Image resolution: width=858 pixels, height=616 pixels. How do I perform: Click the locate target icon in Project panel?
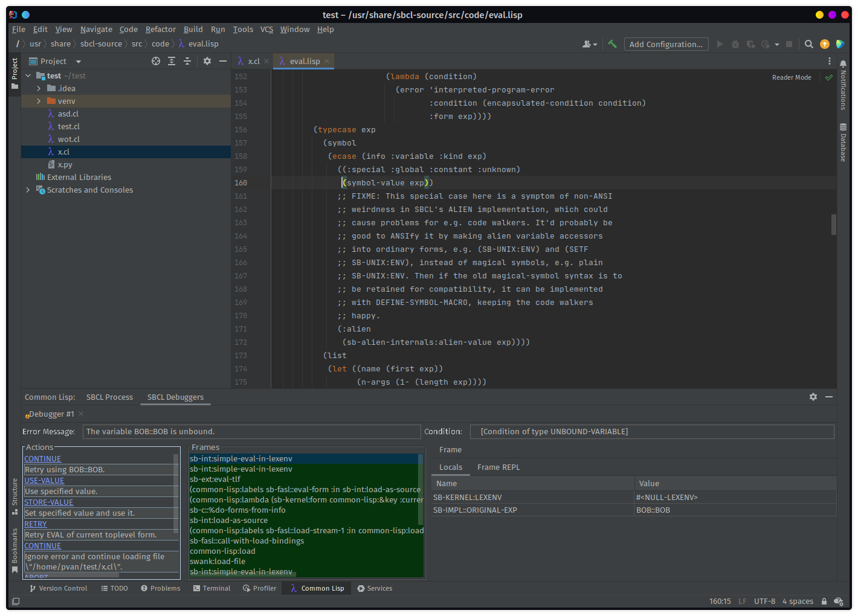point(156,61)
